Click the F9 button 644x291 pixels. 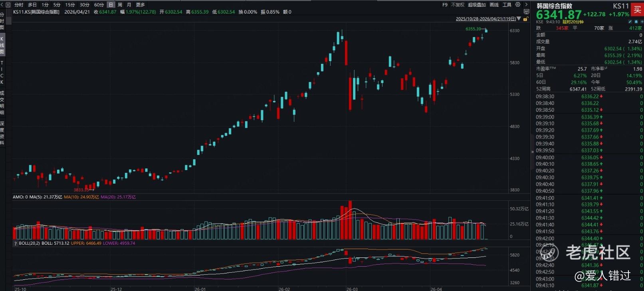(x=445, y=5)
